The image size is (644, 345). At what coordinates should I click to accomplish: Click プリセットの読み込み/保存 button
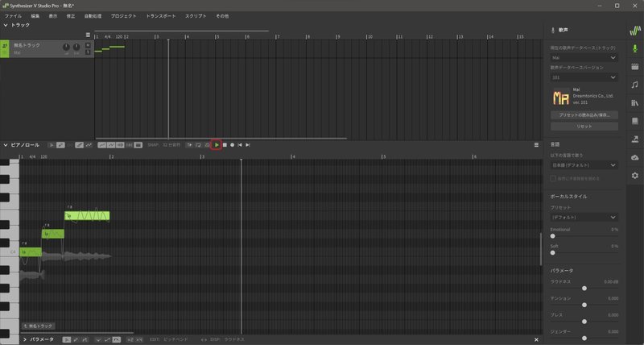coord(584,115)
